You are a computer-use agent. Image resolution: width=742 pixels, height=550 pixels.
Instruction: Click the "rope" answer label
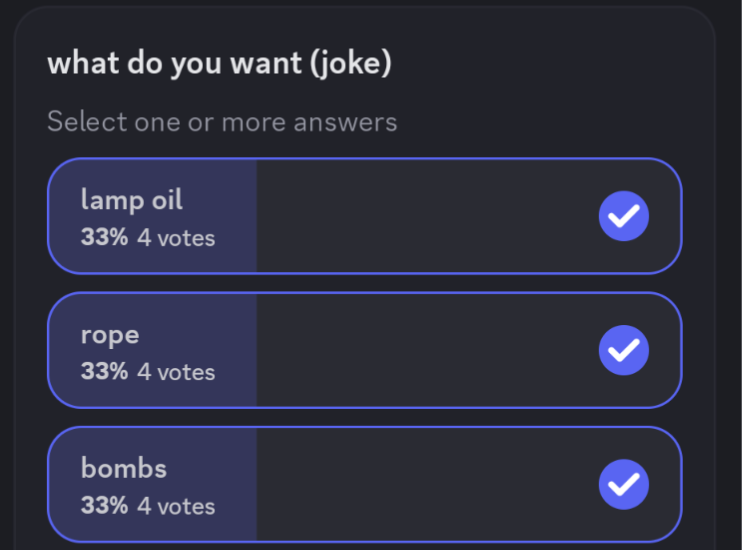tap(110, 337)
